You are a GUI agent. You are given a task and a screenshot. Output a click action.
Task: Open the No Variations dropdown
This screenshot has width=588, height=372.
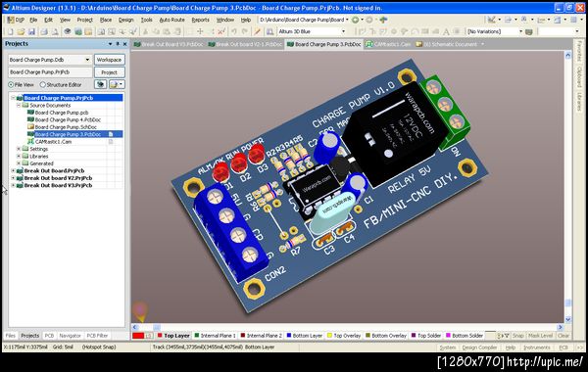click(520, 32)
